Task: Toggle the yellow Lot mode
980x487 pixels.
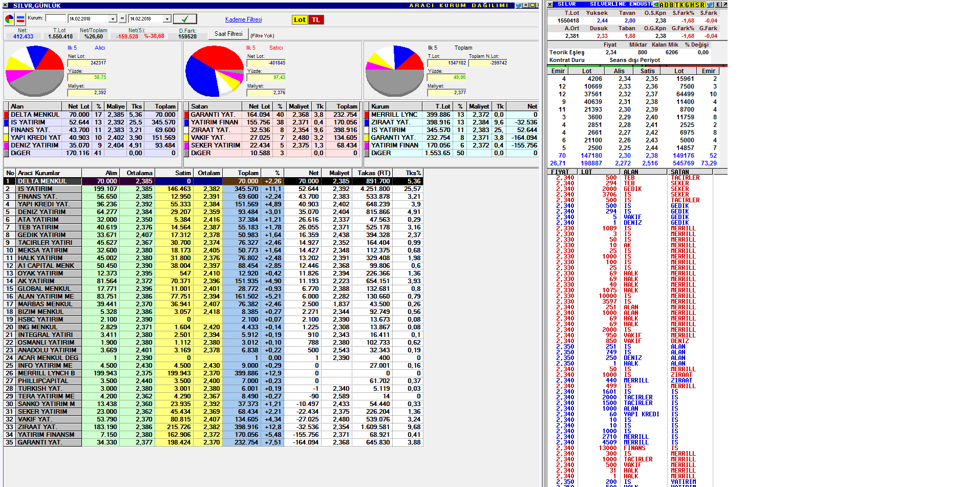Action: tap(300, 19)
